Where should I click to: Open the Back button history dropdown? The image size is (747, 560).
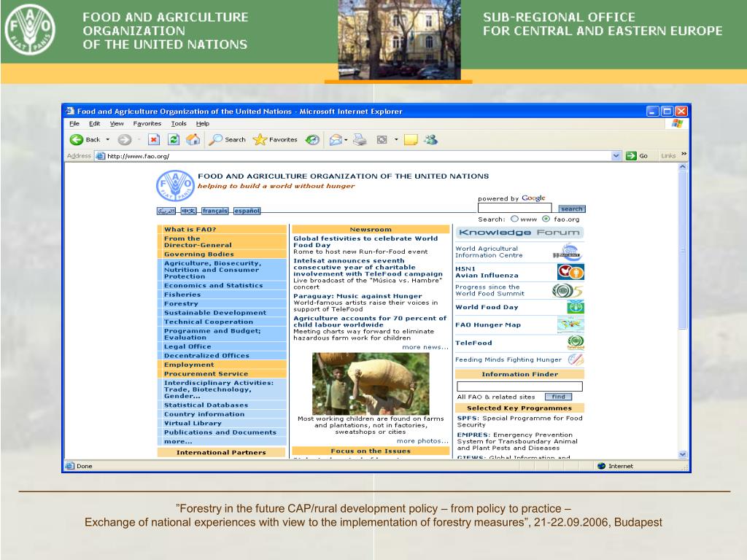tap(108, 139)
